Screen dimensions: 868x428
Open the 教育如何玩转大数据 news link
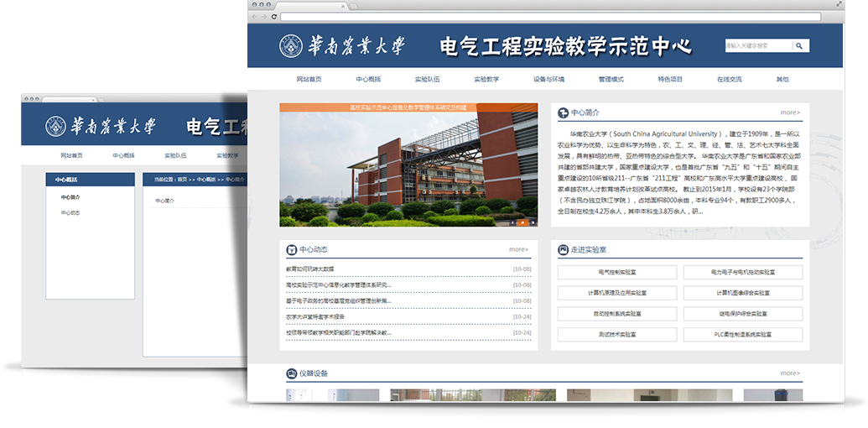point(309,269)
